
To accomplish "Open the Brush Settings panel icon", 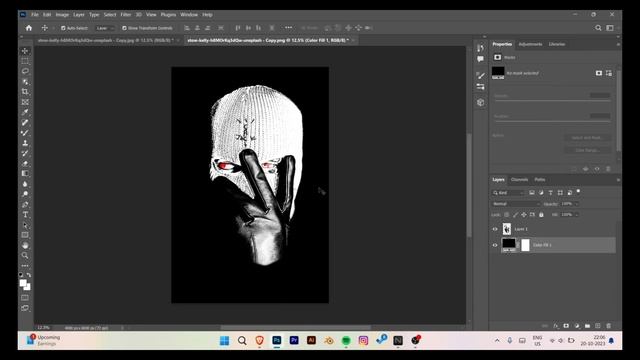I will coord(480,76).
